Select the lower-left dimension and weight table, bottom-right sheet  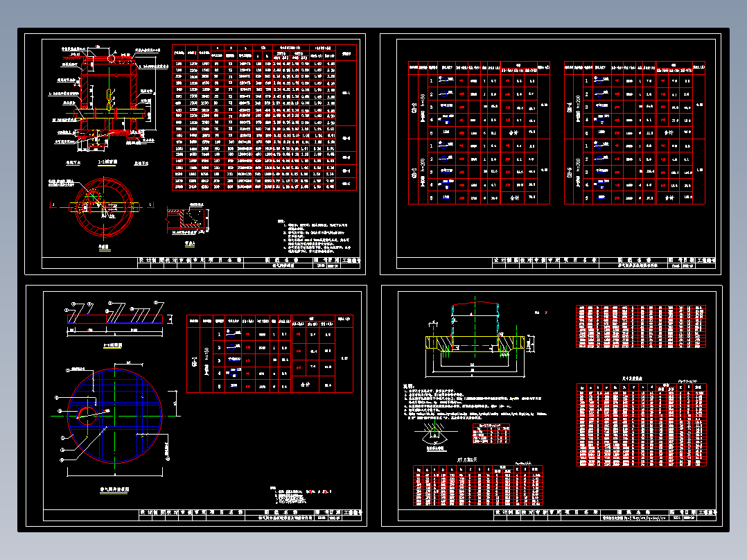pyautogui.click(x=478, y=485)
